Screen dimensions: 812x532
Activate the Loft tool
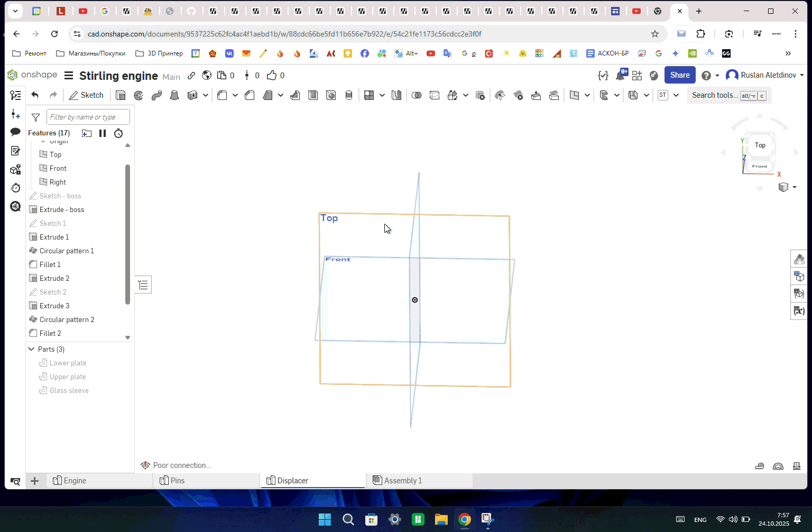pos(174,95)
